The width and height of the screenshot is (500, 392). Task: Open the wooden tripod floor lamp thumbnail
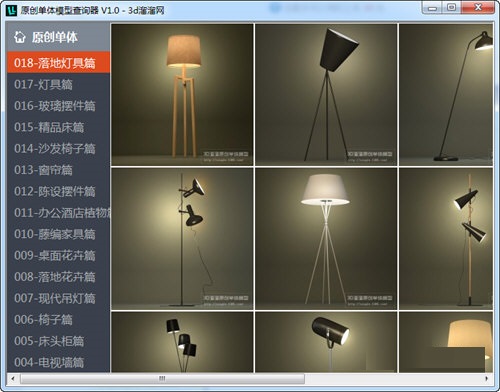click(182, 95)
